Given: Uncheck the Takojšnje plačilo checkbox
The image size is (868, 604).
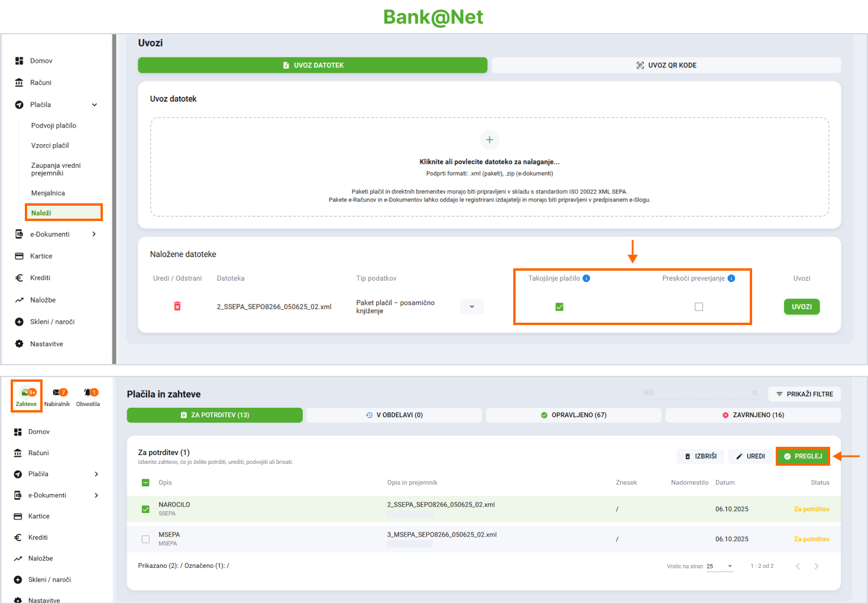Looking at the screenshot, I should (x=559, y=307).
